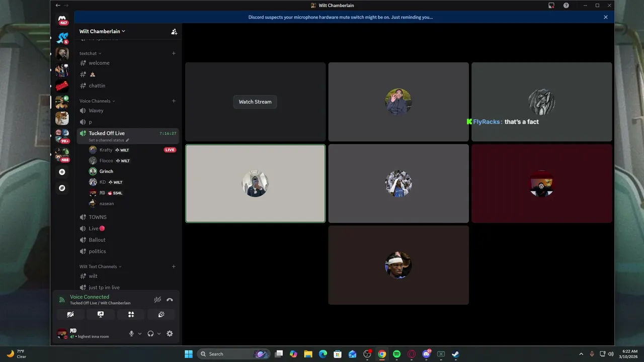
Task: Open OBS Studio from taskbar
Action: click(367, 354)
